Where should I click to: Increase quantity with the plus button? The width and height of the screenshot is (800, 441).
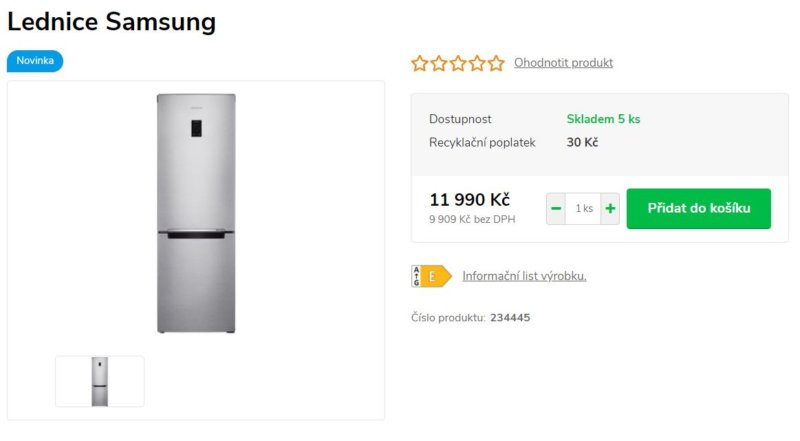tap(610, 208)
